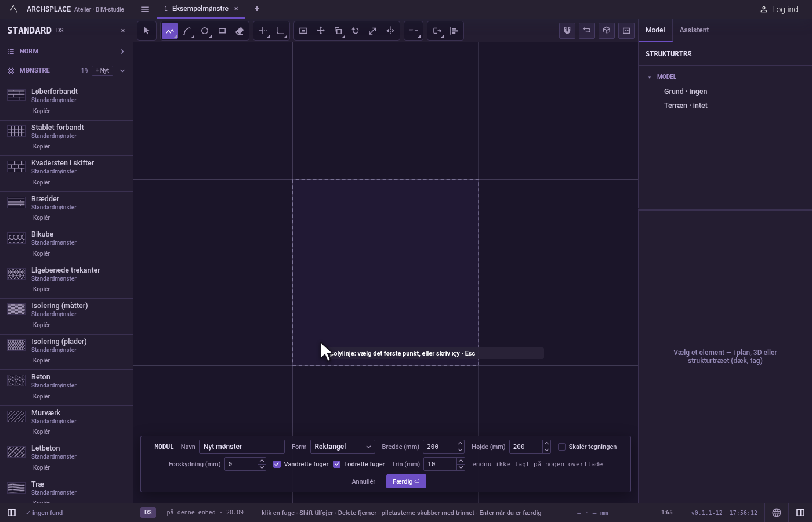Screen dimensions: 812x522
Task: Open the Form dropdown set to Rektangel
Action: pyautogui.click(x=342, y=447)
